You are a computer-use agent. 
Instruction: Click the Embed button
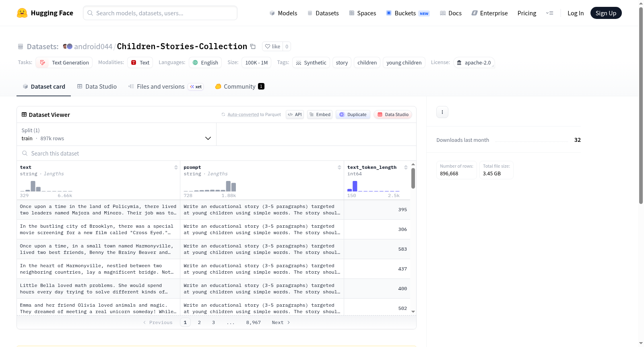[320, 114]
